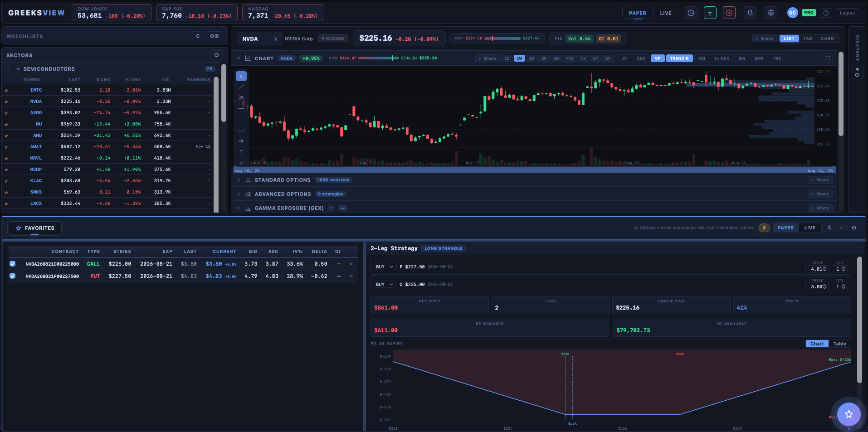Share the NVDA symbol header
This screenshot has height=432, width=868.
pyautogui.click(x=765, y=39)
